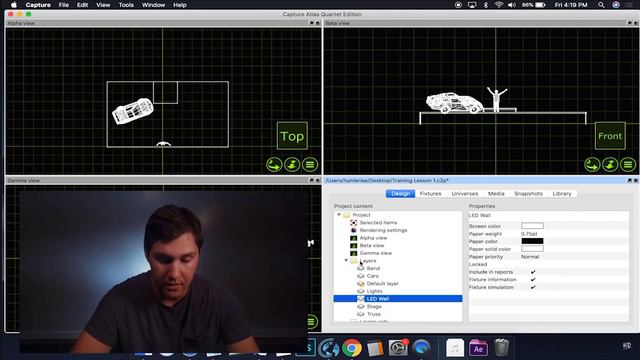
Task: Open System Preferences from the Dock
Action: coord(398,348)
